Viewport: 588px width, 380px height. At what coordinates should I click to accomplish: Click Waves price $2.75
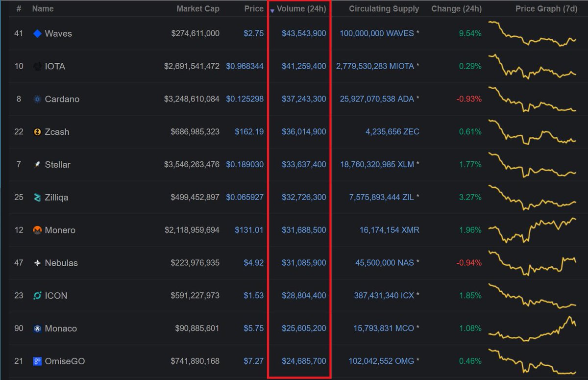[254, 33]
